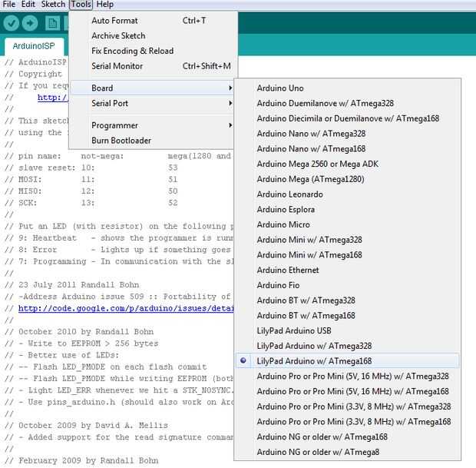The width and height of the screenshot is (476, 468).
Task: Select Arduino NG or older w/ ATmega8
Action: pyautogui.click(x=347, y=452)
